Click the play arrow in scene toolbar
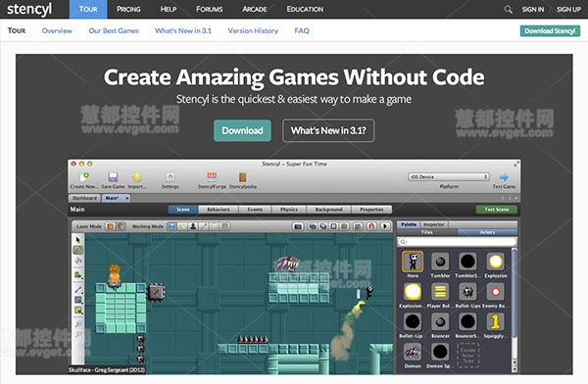This screenshot has width=588, height=384. click(385, 226)
